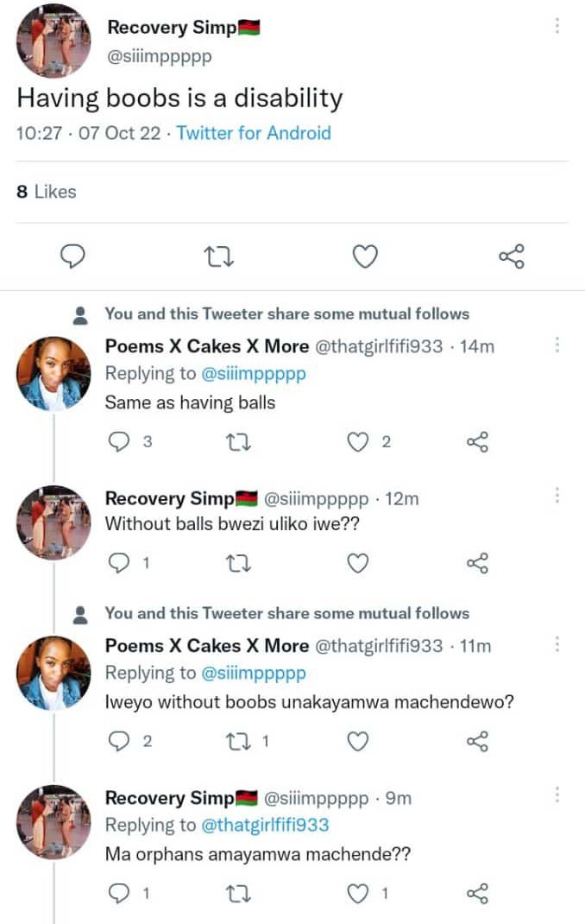The image size is (585, 924).
Task: Open options menu for the 'Ma orphans' reply
Action: coord(557,794)
